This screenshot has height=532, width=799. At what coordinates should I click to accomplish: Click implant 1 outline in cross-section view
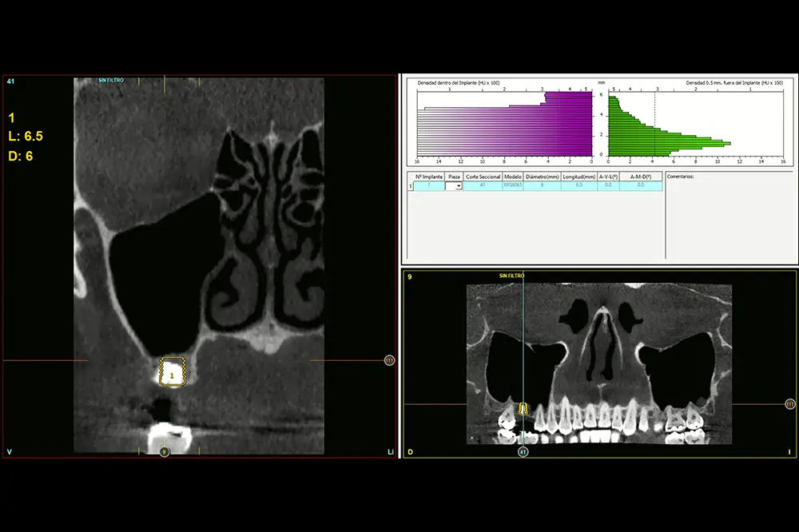coord(172,372)
